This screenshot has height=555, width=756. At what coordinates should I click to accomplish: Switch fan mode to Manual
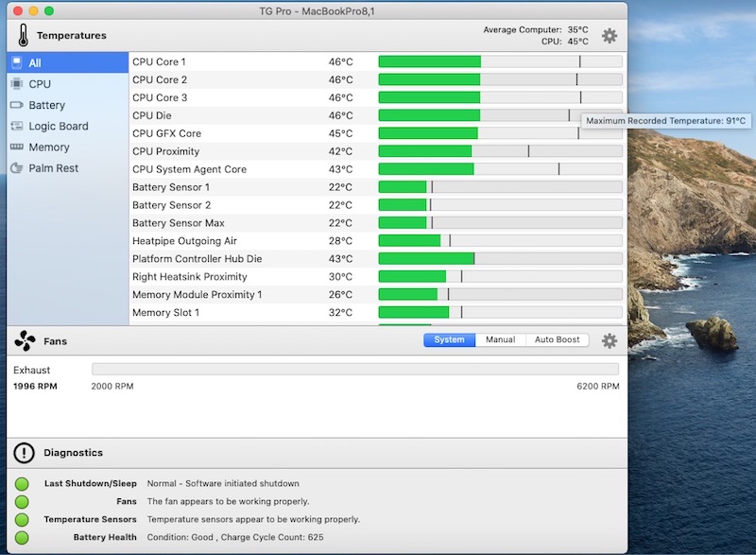point(500,340)
